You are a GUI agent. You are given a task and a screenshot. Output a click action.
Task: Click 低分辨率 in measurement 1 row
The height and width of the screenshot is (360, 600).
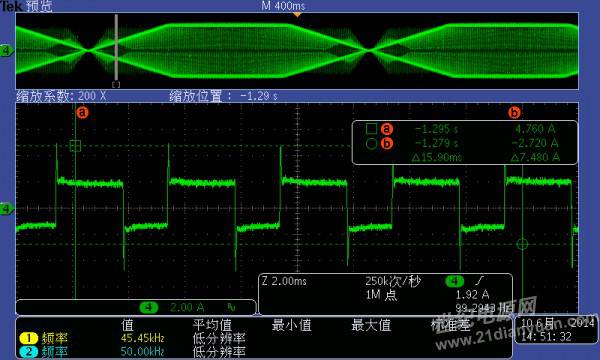tap(219, 338)
